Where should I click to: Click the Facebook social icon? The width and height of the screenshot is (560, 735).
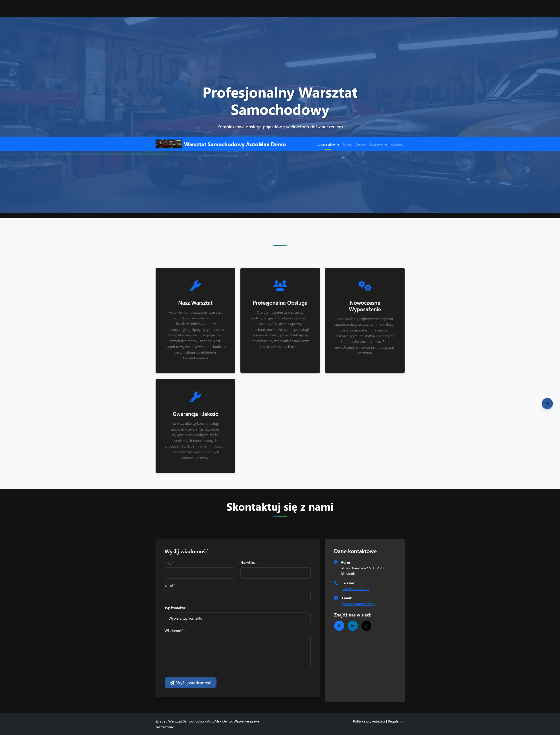(x=339, y=626)
